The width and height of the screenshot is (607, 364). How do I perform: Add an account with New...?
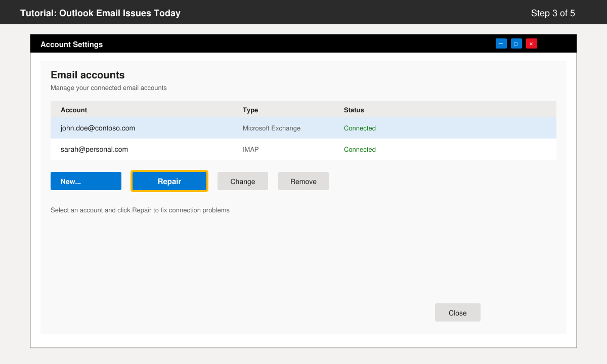pyautogui.click(x=86, y=181)
